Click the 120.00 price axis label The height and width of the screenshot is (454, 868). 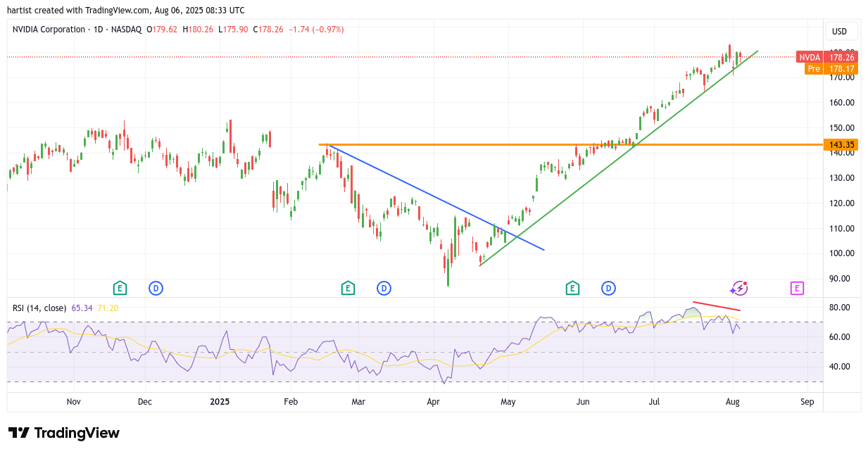(x=842, y=203)
